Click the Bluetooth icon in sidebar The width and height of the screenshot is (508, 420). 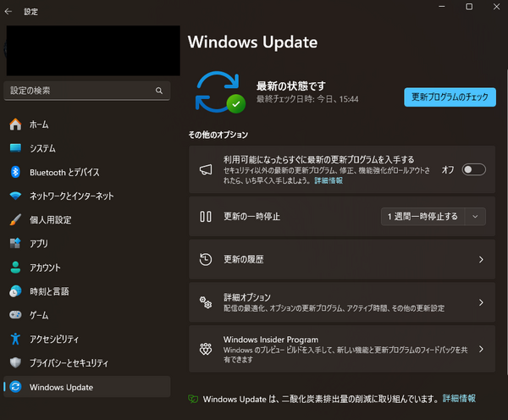(x=15, y=172)
